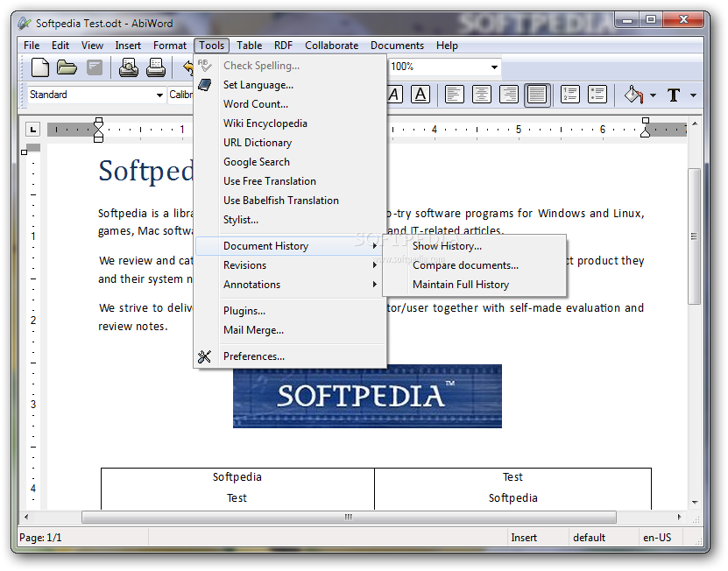Open the Calibri font combo box
728x571 pixels.
[181, 95]
